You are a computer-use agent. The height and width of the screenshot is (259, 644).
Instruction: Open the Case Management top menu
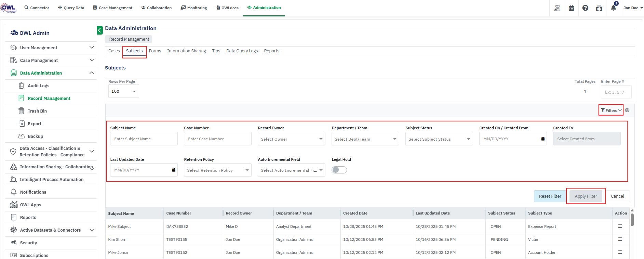click(113, 8)
